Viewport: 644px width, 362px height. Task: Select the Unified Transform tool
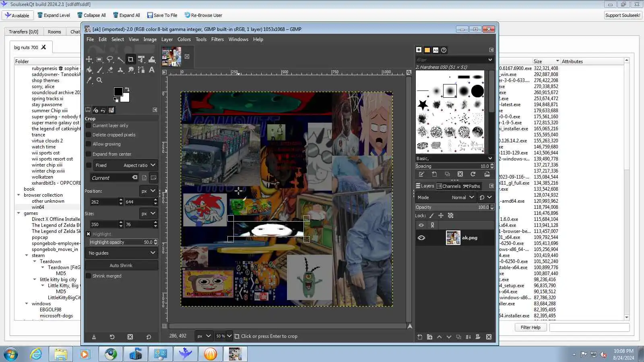pyautogui.click(x=141, y=60)
